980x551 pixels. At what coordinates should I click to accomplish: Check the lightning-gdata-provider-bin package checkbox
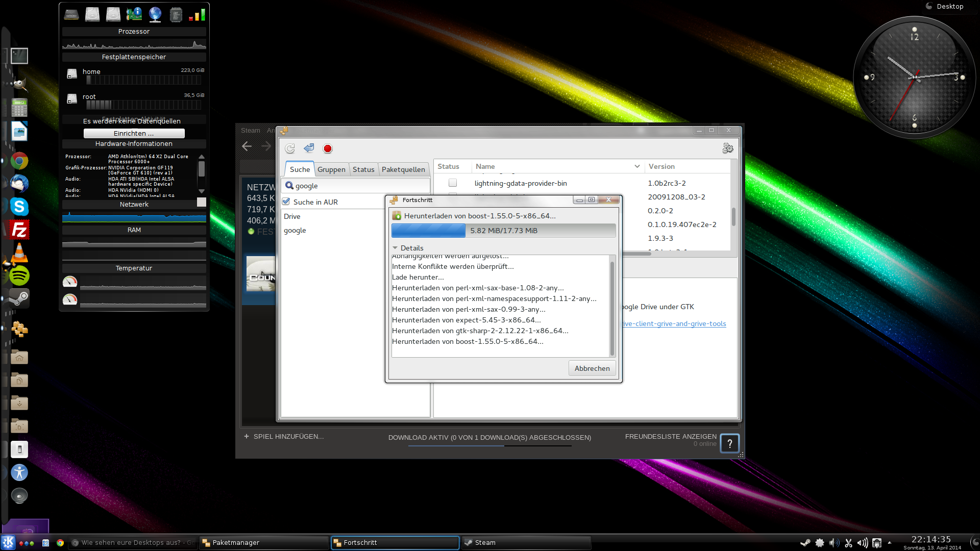[453, 183]
